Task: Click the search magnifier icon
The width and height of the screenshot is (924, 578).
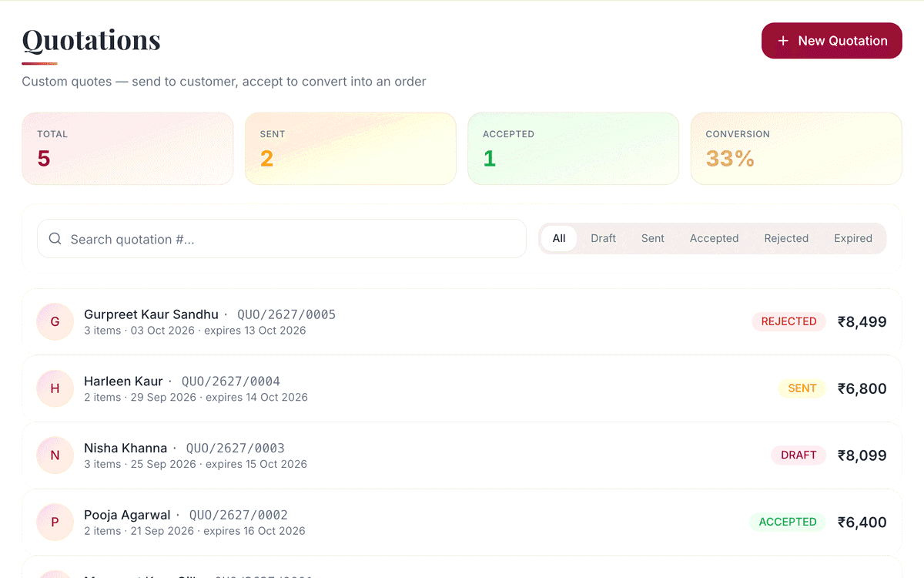Action: (x=55, y=239)
